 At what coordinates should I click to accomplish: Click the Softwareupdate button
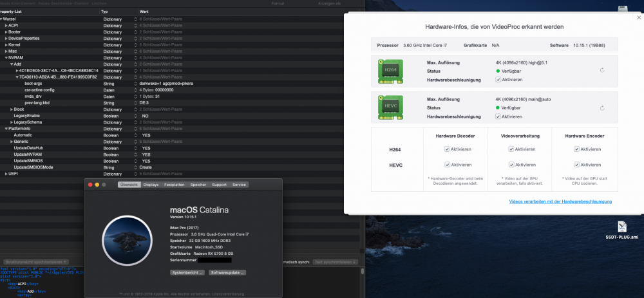pos(227,272)
